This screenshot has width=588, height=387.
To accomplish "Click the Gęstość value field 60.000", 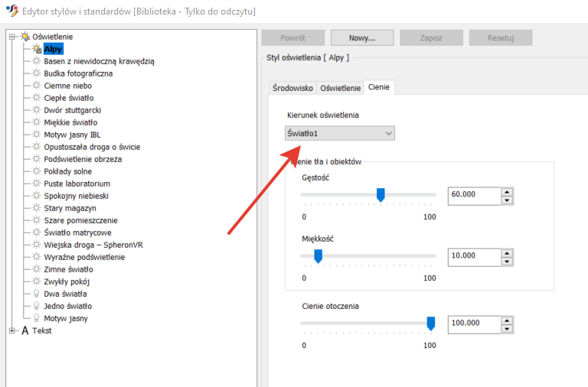I will pyautogui.click(x=475, y=196).
